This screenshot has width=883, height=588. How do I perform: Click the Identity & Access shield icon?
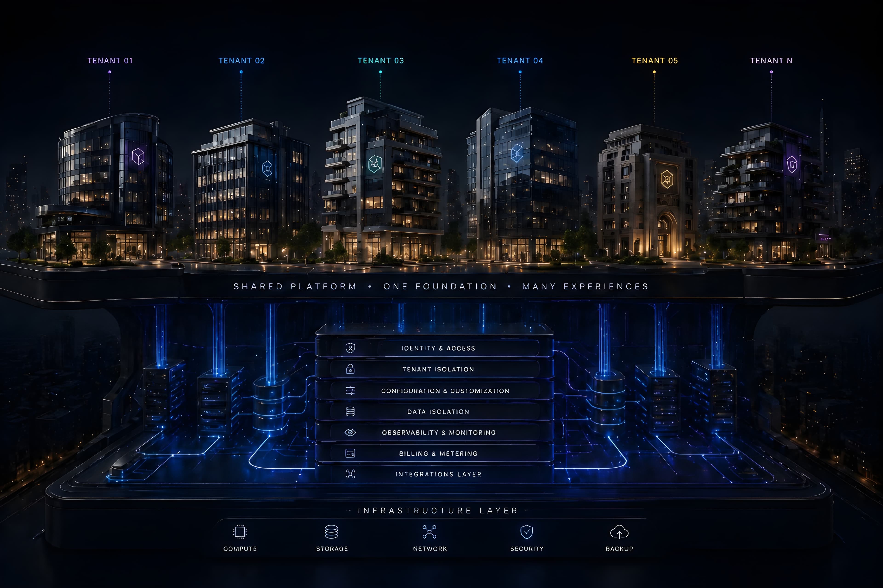coord(350,348)
